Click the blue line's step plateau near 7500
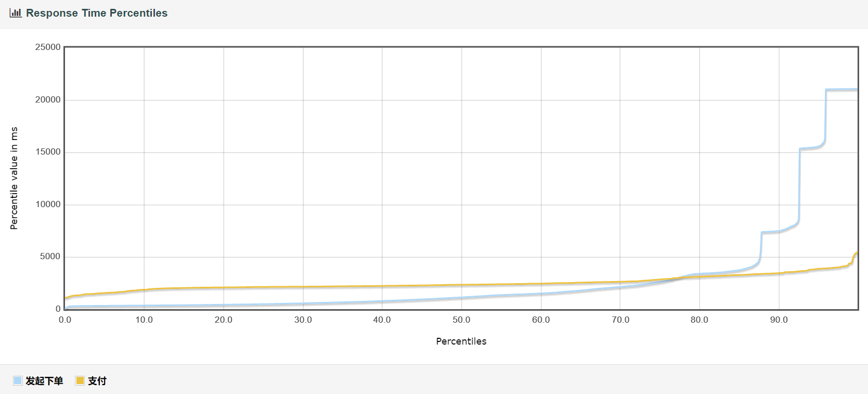868x394 pixels. tap(770, 232)
